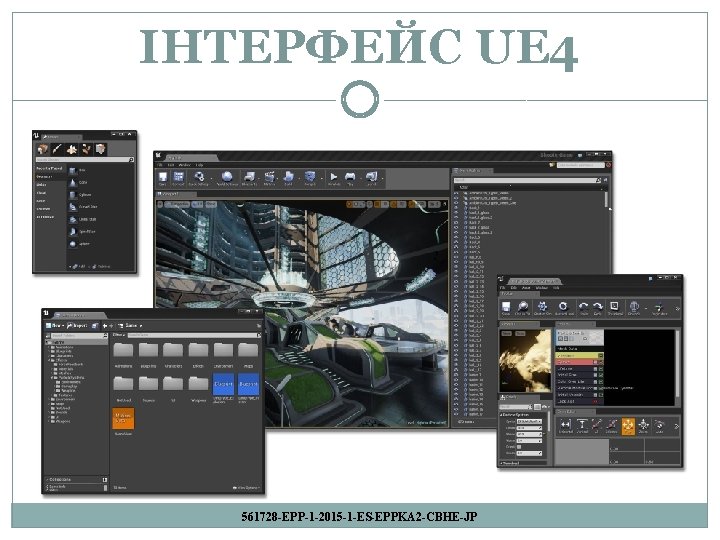Open Perspective view dropdown in viewport
Viewport: 720px width, 540px height.
coord(177,204)
